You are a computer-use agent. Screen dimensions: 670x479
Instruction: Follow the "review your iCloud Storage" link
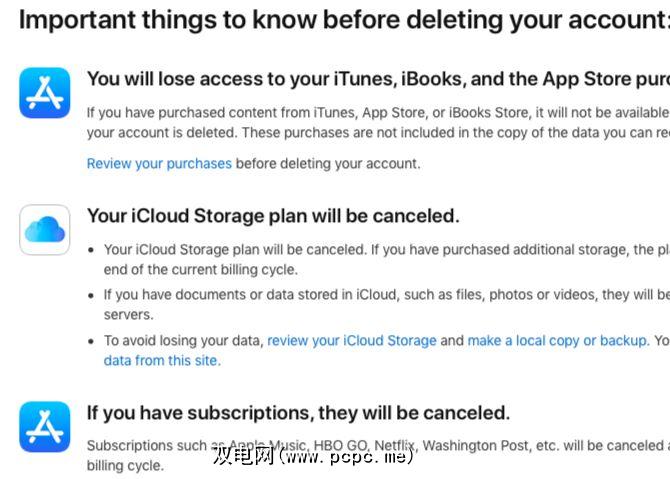[352, 340]
